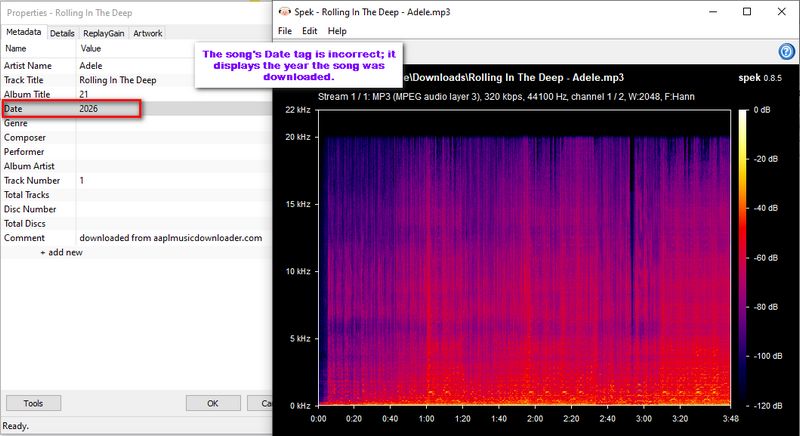The image size is (800, 436).
Task: Click the Total Tracks row label
Action: [27, 195]
